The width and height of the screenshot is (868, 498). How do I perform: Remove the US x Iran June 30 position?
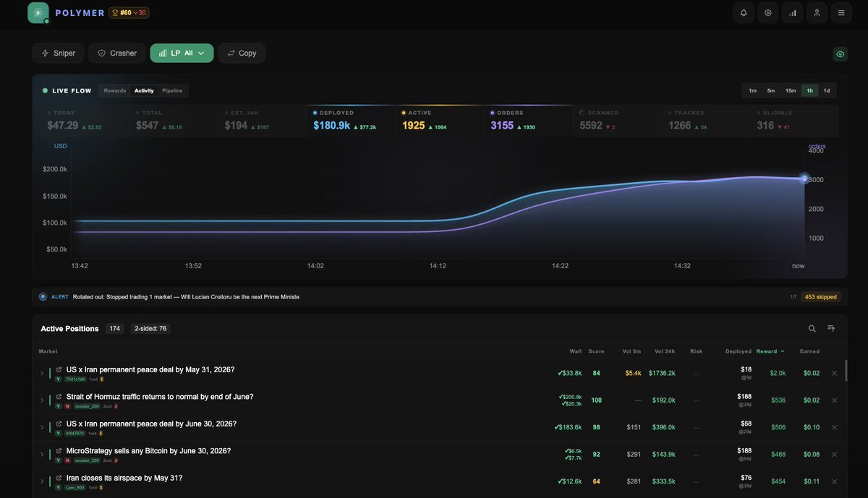834,428
